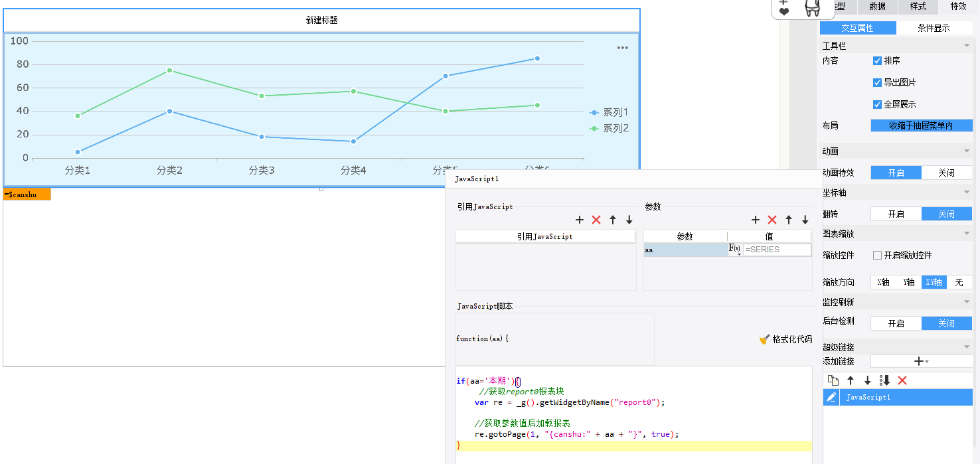The width and height of the screenshot is (980, 464).
Task: Switch to the 样式 tab
Action: [x=918, y=7]
